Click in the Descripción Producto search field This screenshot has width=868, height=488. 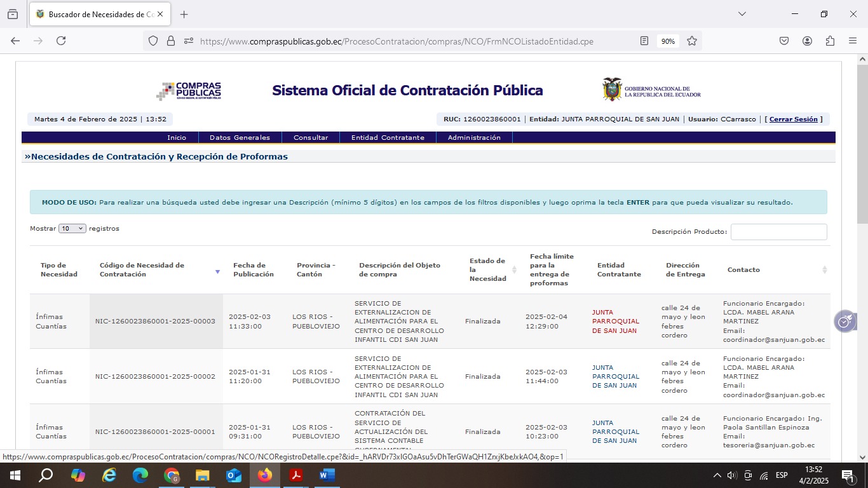pos(778,232)
